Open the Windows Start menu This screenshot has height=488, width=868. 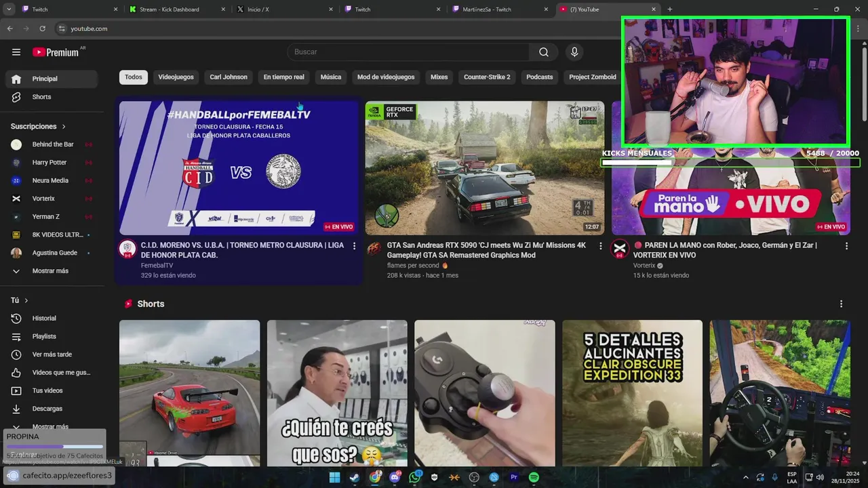coord(334,477)
